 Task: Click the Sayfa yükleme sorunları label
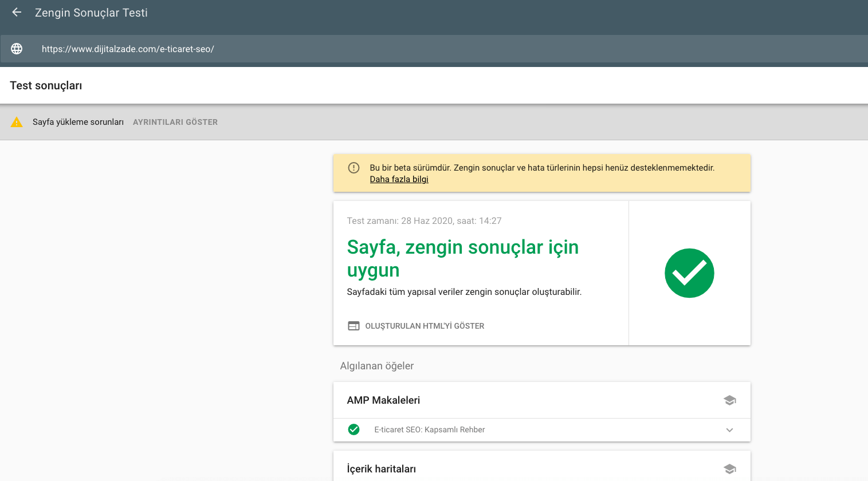78,122
